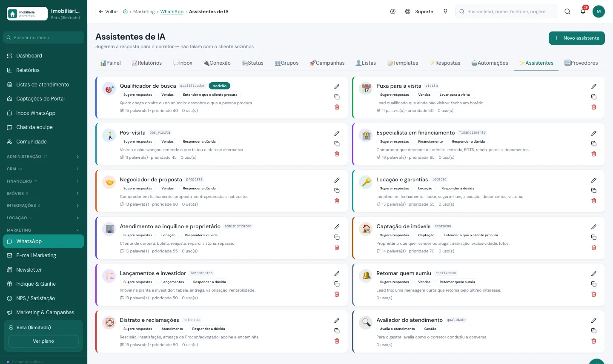Delete the Puxa para a visita assistant
This screenshot has height=364, width=613.
594,107
